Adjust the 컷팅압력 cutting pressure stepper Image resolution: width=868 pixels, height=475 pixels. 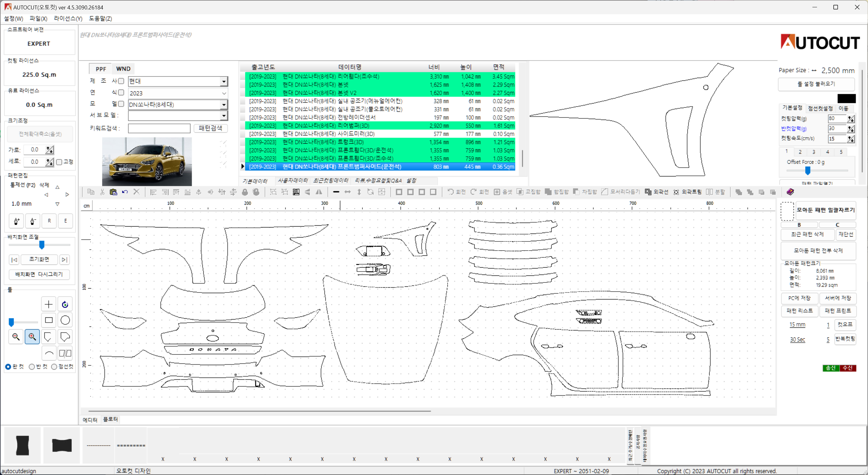point(851,119)
